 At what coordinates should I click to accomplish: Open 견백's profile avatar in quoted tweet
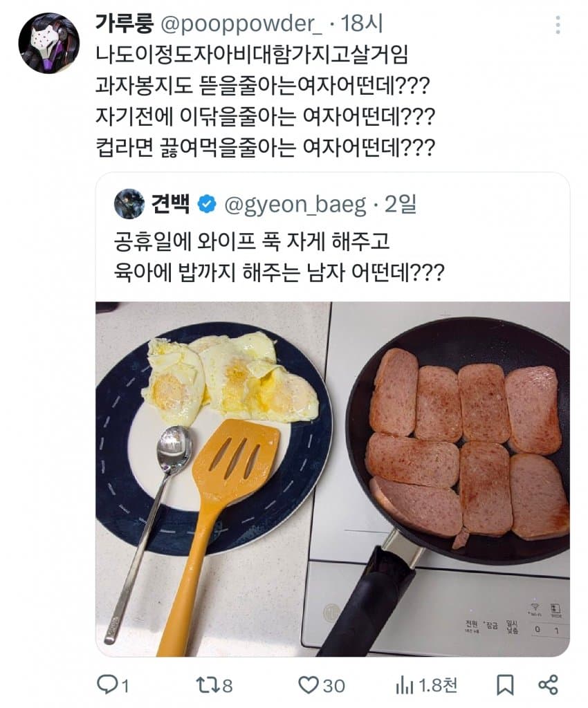(127, 202)
